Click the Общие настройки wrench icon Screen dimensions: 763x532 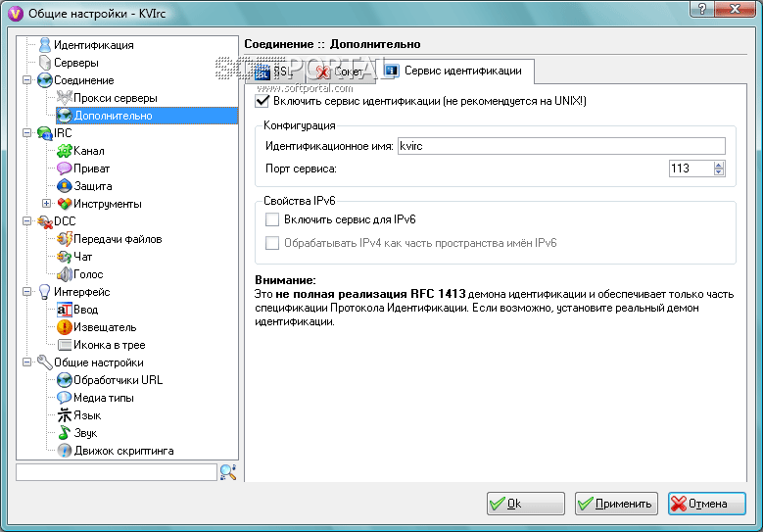click(45, 363)
